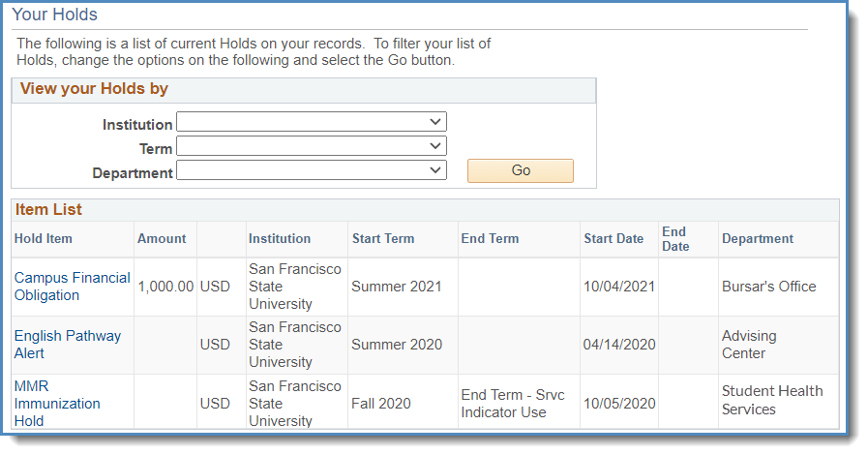
Task: Open the Institution dropdown
Action: [312, 122]
